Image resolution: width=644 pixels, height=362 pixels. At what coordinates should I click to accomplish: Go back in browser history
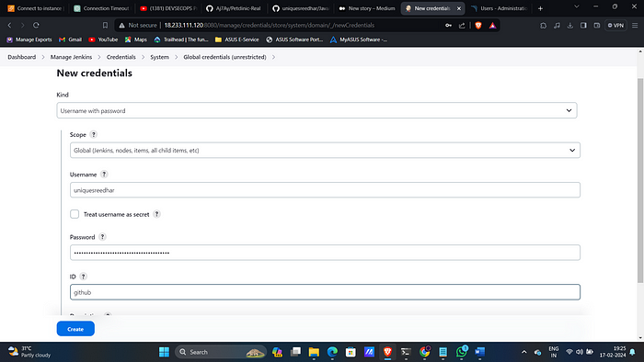(x=9, y=25)
